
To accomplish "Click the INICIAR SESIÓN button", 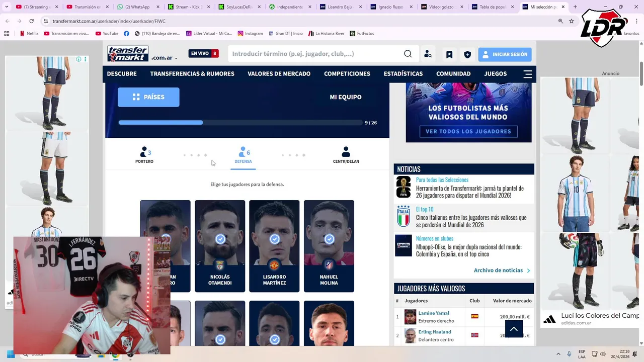I will click(505, 54).
